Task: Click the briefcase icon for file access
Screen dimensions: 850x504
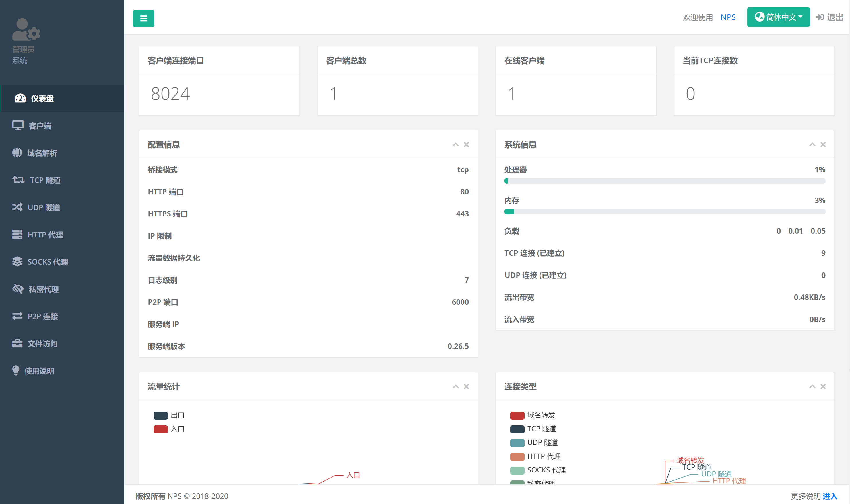Action: click(17, 343)
